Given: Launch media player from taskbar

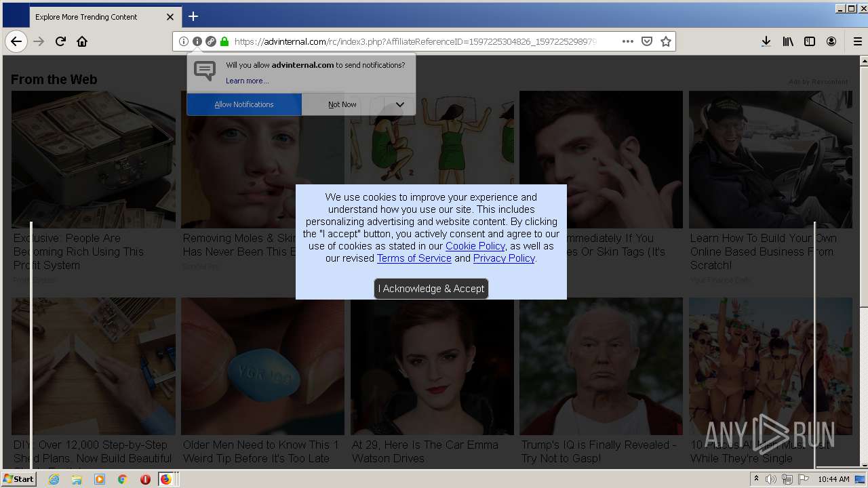Looking at the screenshot, I should coord(100,479).
